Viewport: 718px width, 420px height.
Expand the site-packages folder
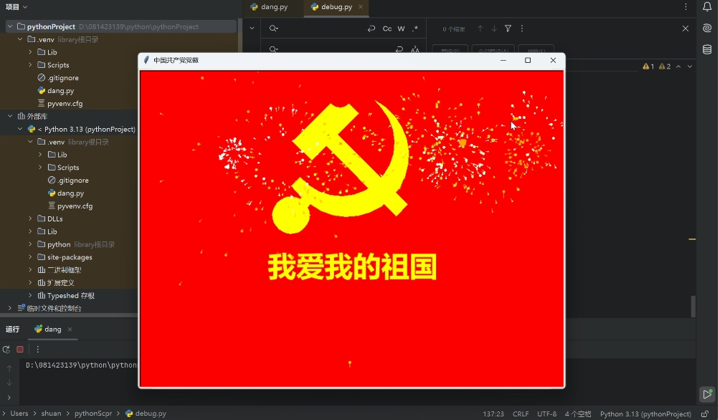coord(30,257)
